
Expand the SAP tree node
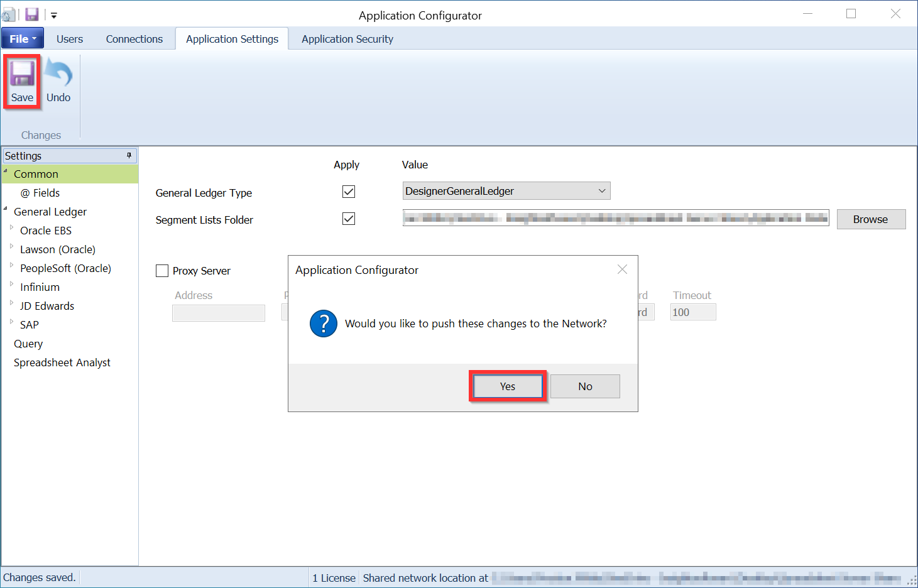point(12,323)
